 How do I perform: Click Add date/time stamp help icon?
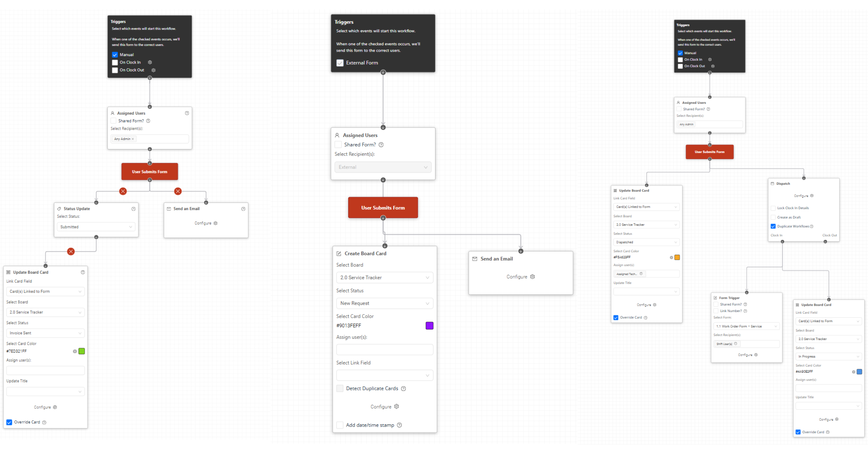coord(399,425)
